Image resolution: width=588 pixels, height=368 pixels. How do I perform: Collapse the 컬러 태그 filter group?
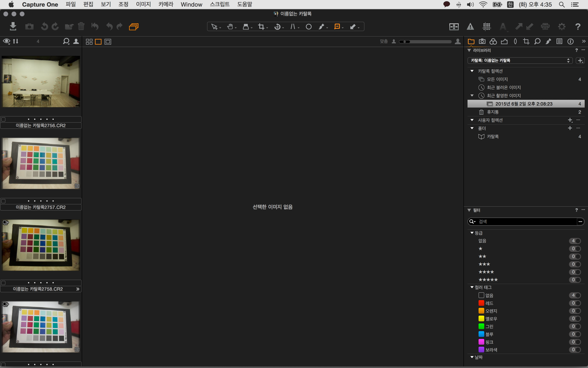[x=472, y=287]
